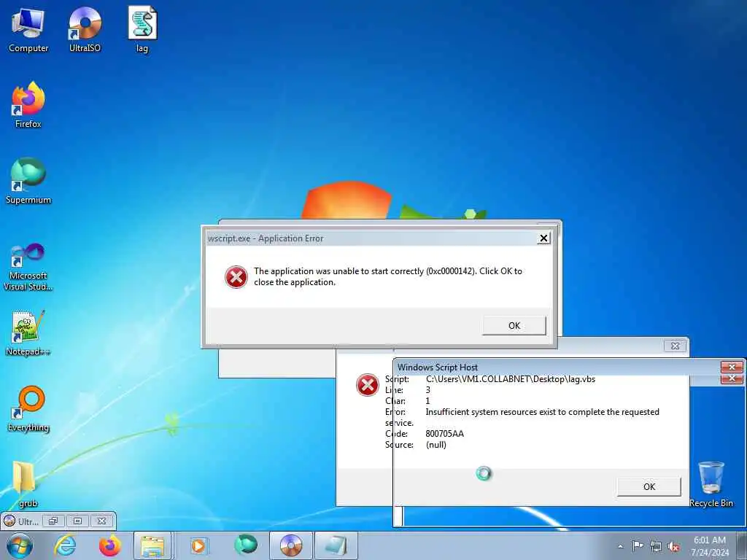The height and width of the screenshot is (560, 747).
Task: Click the red error icon in the background Script Host dialog
Action: [x=368, y=385]
